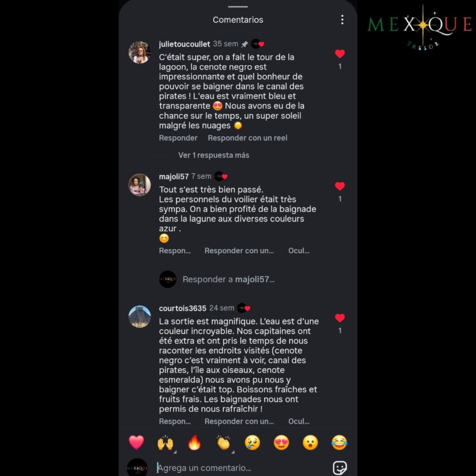Insert the heart-eyes emoji reaction
Image resolution: width=476 pixels, height=476 pixels.
[282, 443]
